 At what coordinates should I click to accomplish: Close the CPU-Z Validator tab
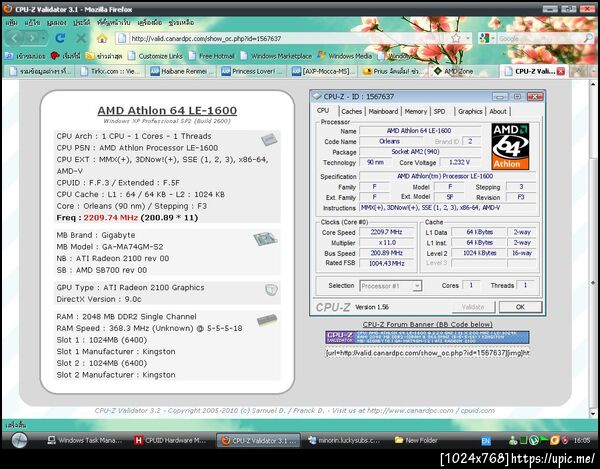[561, 71]
